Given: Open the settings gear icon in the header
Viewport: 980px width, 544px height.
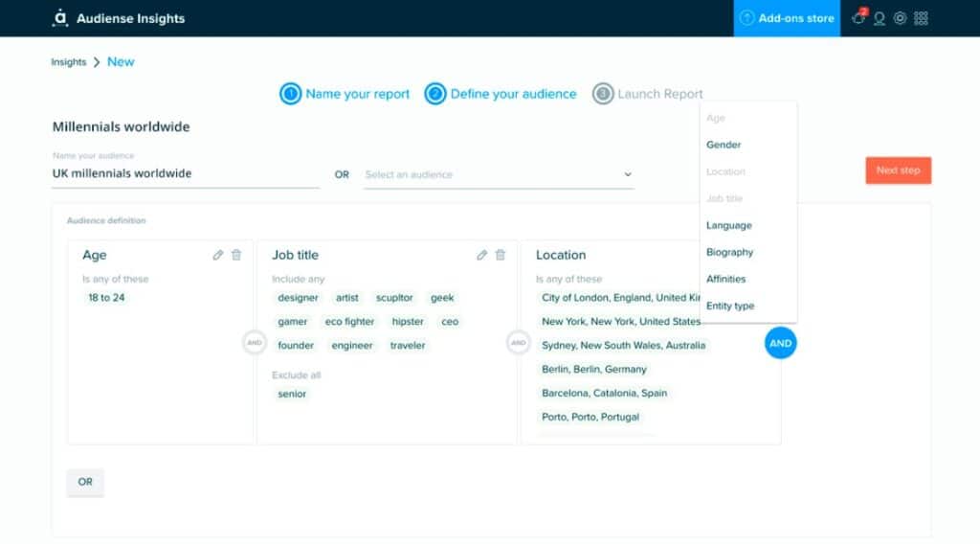Looking at the screenshot, I should pyautogui.click(x=900, y=18).
